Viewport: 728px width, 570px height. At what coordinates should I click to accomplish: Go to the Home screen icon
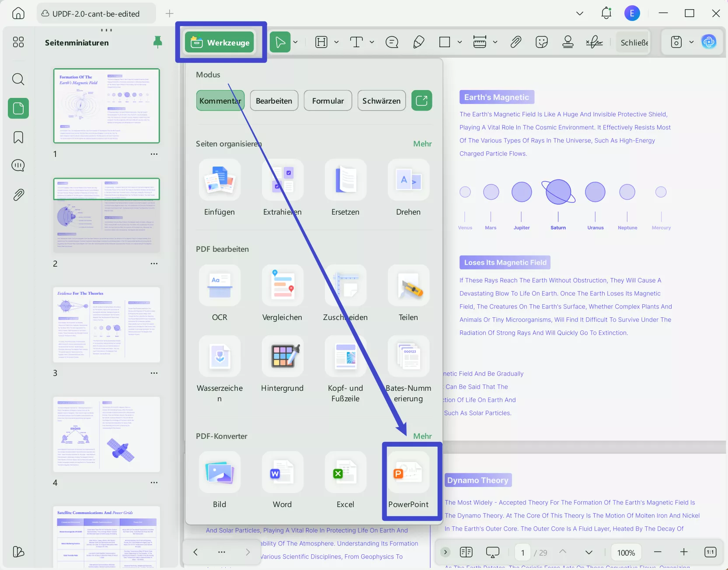tap(18, 14)
